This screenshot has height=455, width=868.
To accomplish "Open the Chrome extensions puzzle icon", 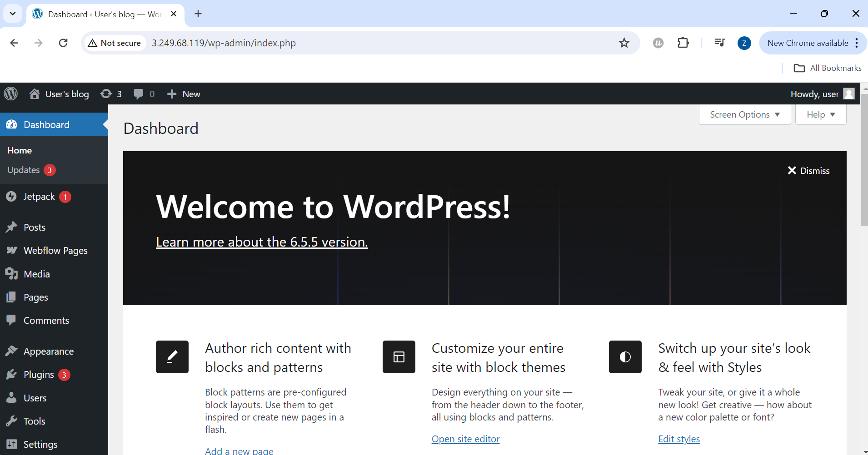I will (683, 43).
